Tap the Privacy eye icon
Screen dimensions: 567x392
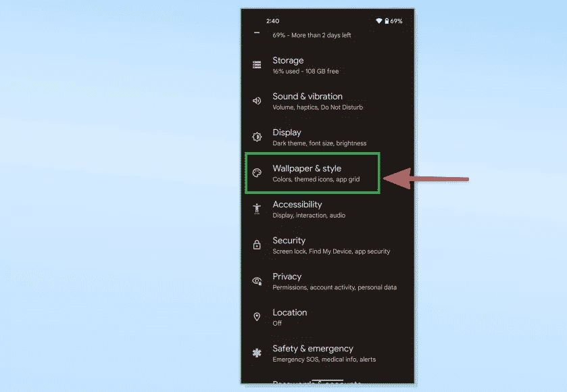coord(257,281)
